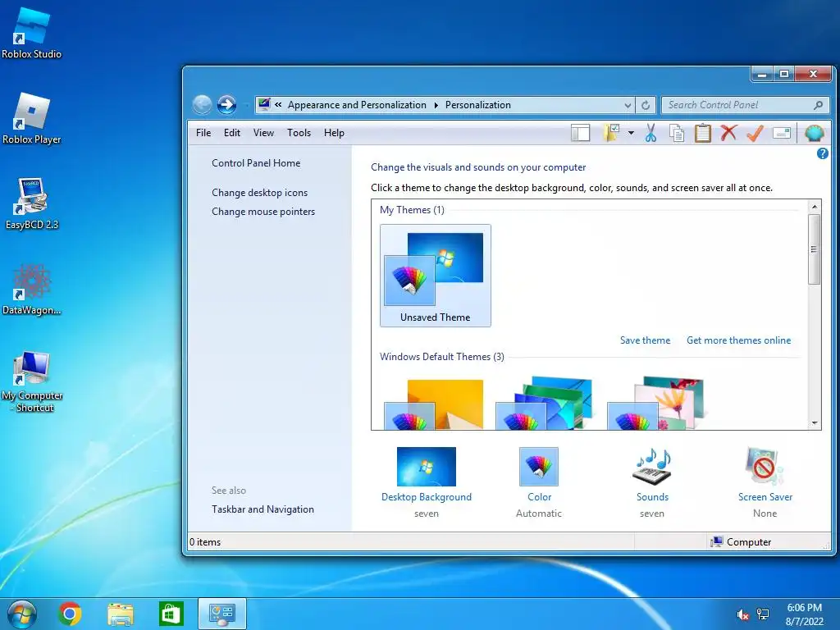Click the Properties toolbar icon
Viewport: 840px width, 630px height.
(x=782, y=133)
